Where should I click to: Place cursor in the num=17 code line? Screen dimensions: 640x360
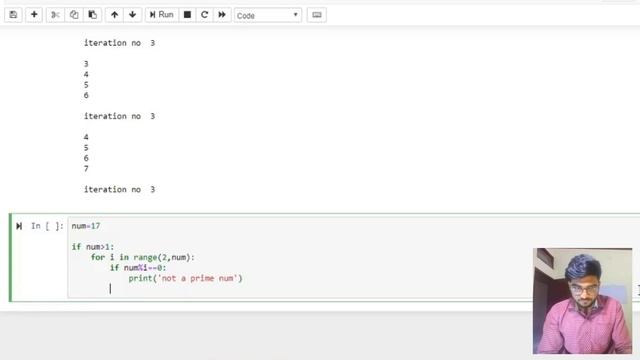coord(86,226)
